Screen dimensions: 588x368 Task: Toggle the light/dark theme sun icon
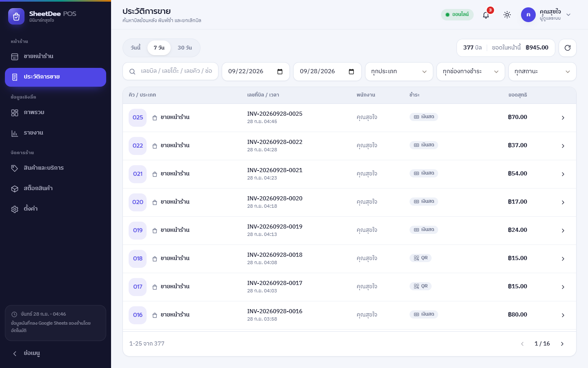507,15
